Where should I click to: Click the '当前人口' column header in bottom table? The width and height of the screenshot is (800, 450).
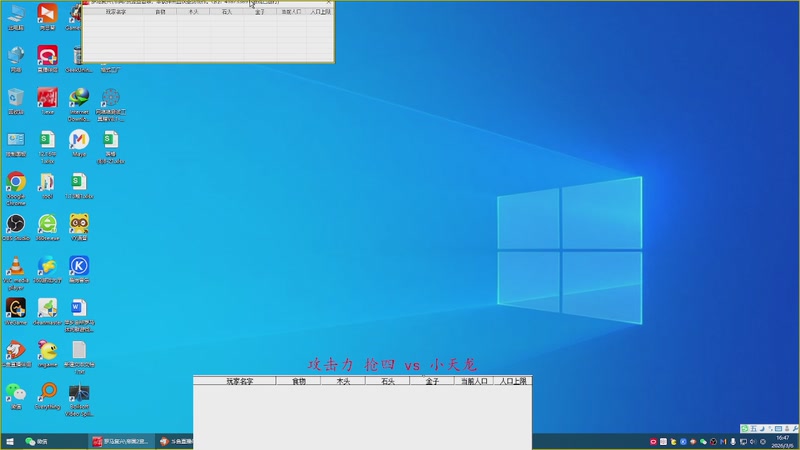coord(474,381)
